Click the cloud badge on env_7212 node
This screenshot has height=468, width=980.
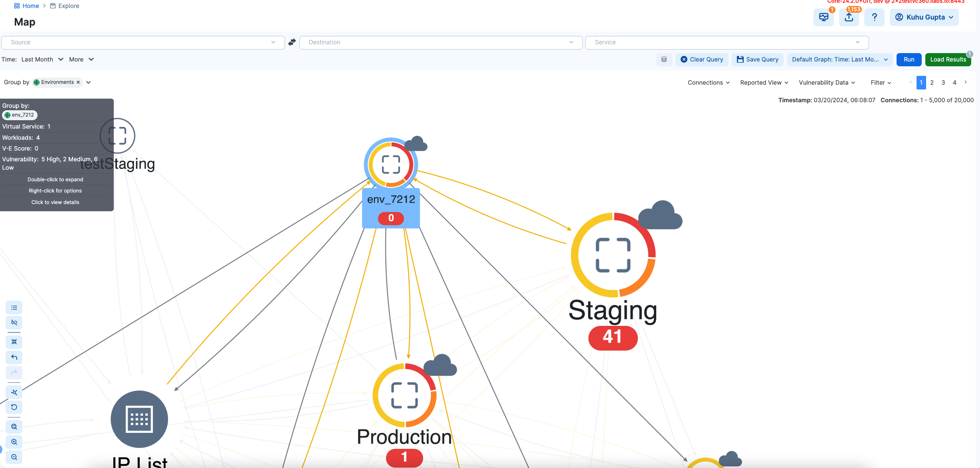[x=416, y=143]
